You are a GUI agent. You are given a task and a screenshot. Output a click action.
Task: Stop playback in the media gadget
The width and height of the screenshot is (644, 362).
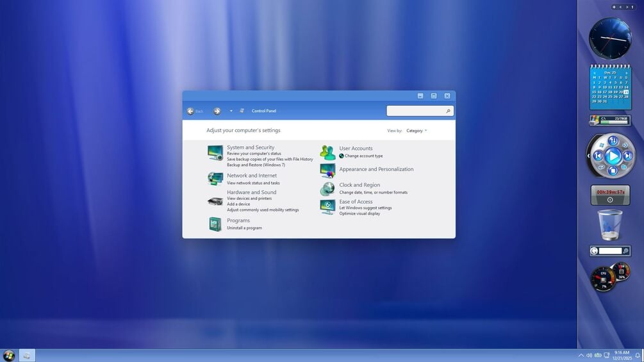pos(613,170)
